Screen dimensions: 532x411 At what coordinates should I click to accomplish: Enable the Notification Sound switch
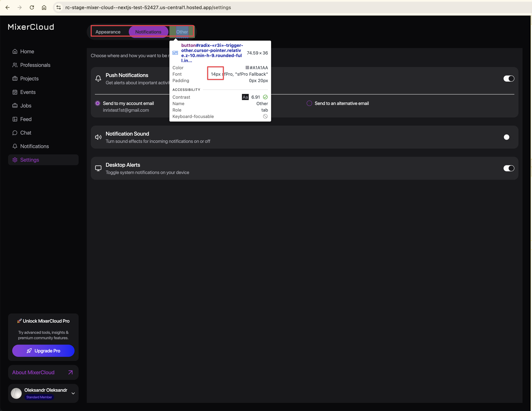(x=509, y=137)
